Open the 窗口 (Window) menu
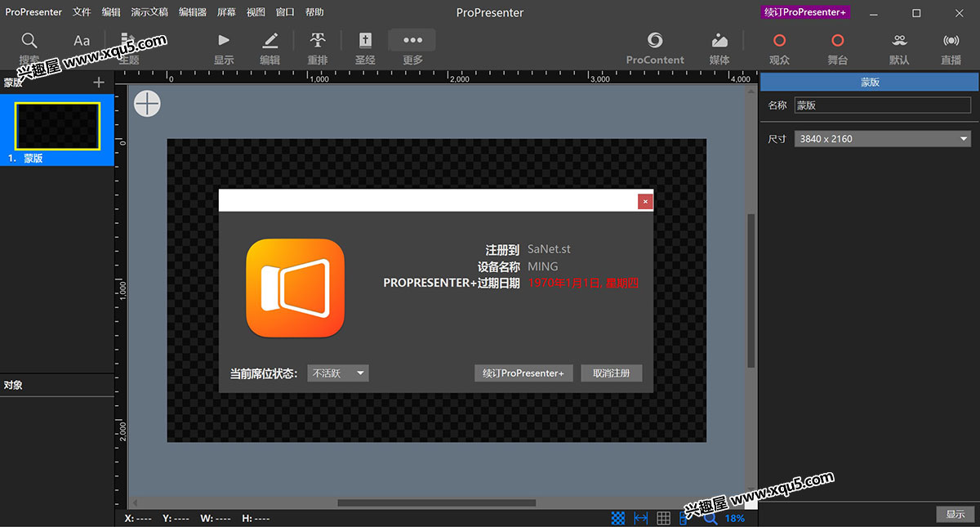The image size is (980, 527). [285, 12]
